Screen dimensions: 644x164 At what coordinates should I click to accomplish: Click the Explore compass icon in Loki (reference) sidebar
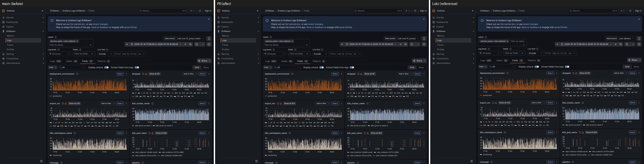[x=434, y=27]
